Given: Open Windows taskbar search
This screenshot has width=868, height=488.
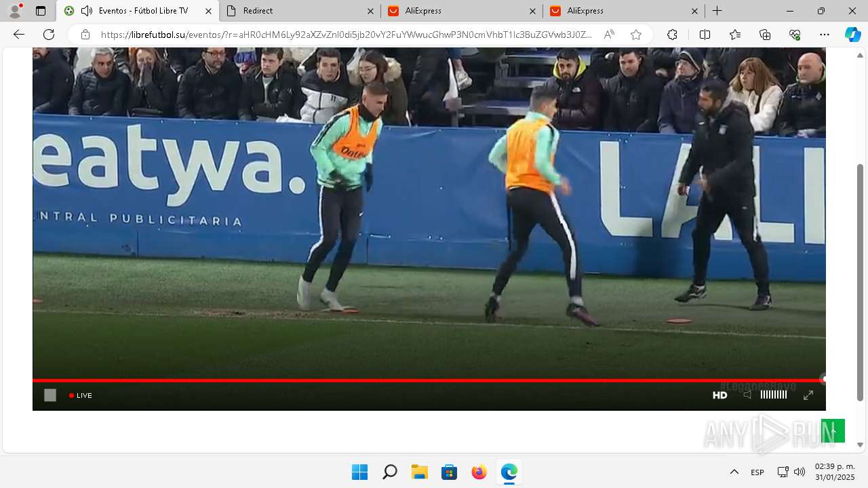Looking at the screenshot, I should [x=389, y=472].
